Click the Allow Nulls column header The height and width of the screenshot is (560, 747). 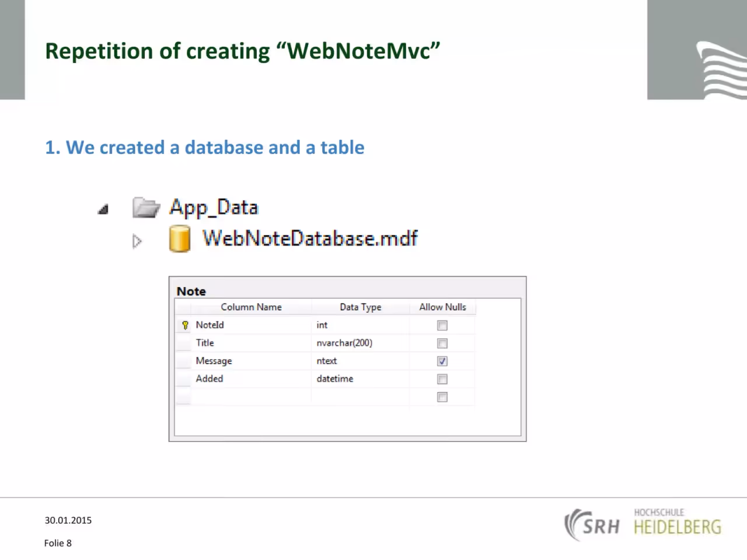(442, 307)
